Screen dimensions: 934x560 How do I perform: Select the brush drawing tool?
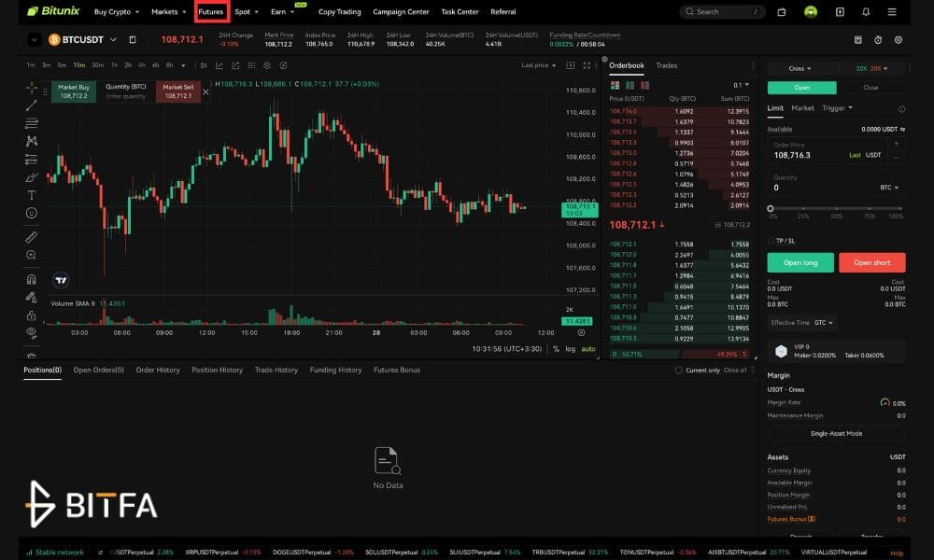point(32,177)
